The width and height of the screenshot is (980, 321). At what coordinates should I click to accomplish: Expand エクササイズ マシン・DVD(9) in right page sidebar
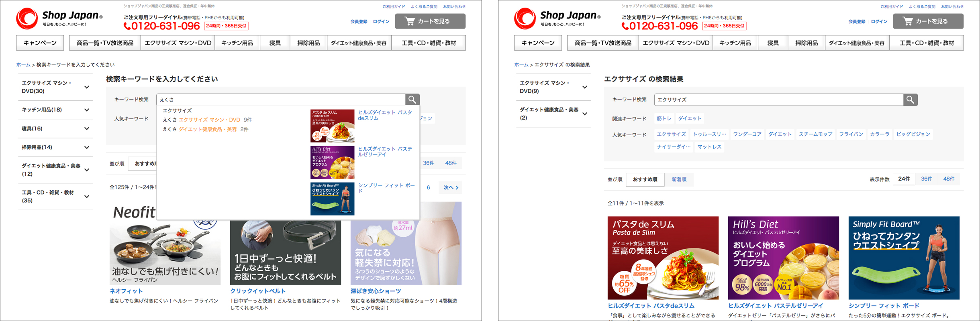553,87
